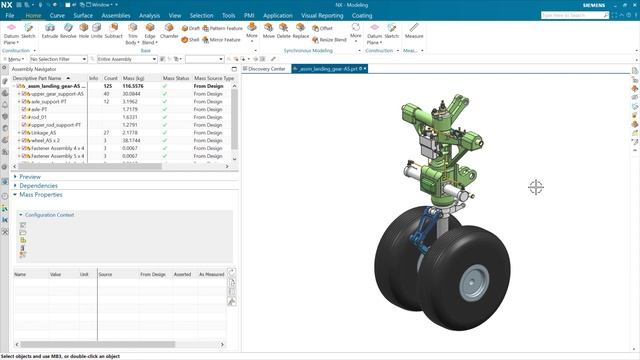The image size is (640, 360).
Task: Click the Shell tool
Action: (x=191, y=40)
